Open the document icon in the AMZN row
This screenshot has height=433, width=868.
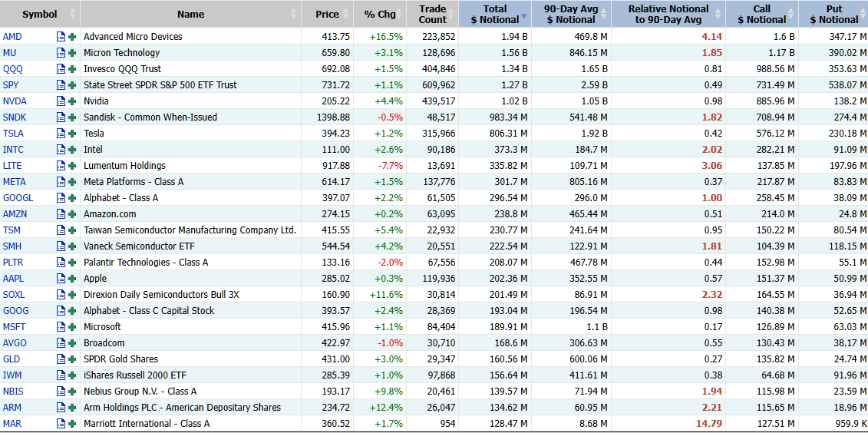click(x=61, y=213)
